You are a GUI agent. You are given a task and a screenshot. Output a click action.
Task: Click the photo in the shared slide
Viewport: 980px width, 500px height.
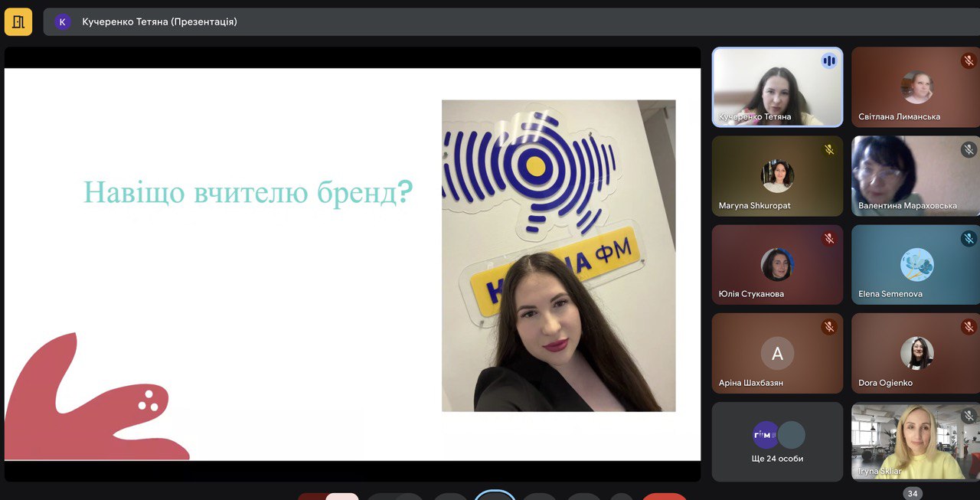(558, 256)
